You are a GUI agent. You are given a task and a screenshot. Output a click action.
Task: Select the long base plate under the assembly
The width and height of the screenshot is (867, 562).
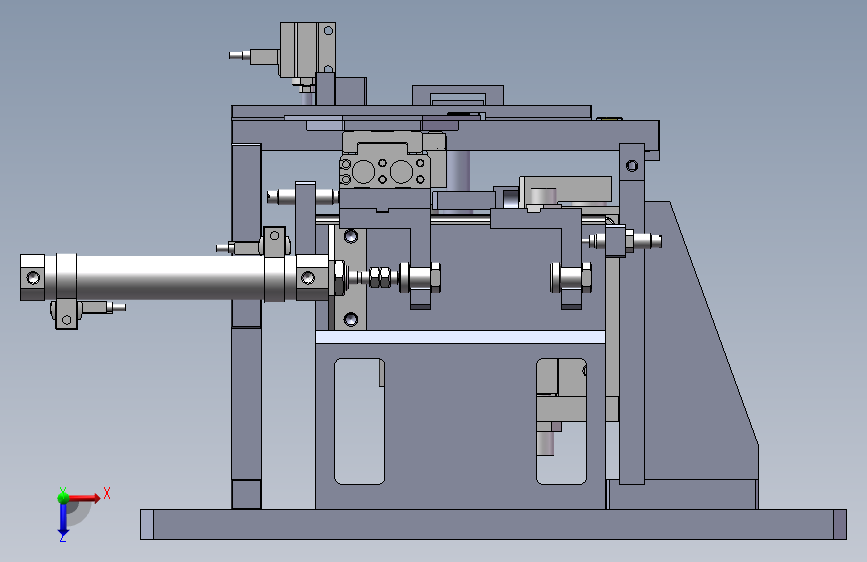[493, 524]
